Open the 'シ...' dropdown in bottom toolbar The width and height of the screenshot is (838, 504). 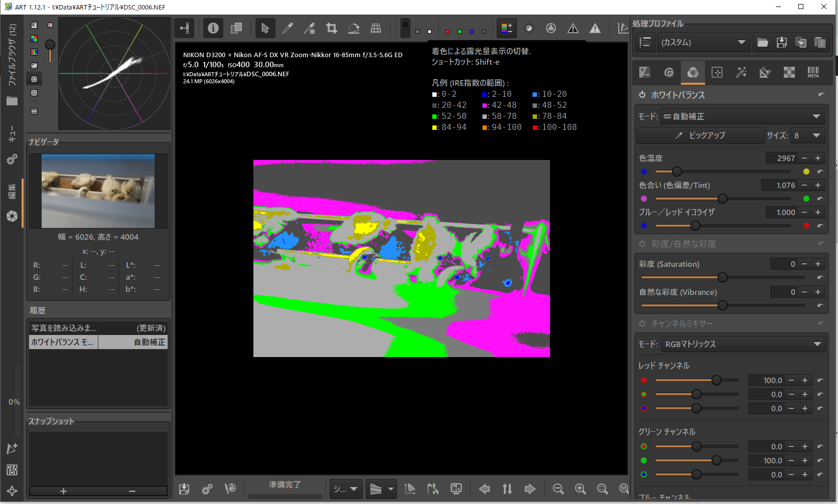click(346, 488)
